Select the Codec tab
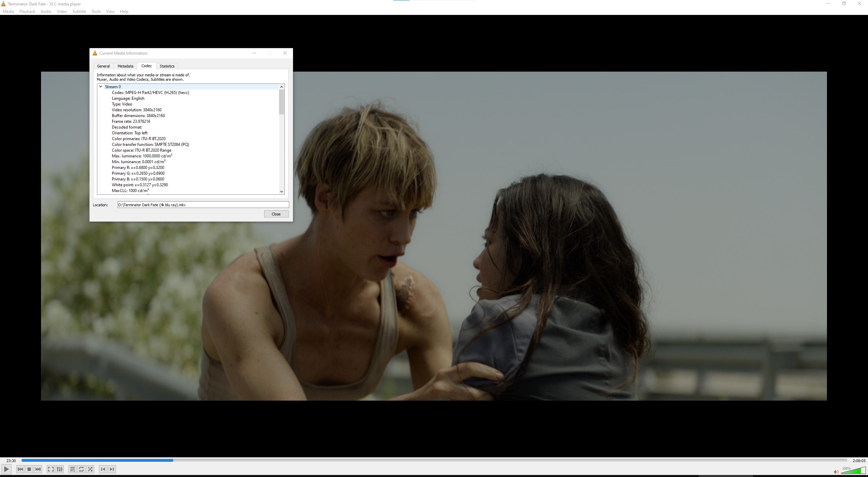 click(x=146, y=66)
